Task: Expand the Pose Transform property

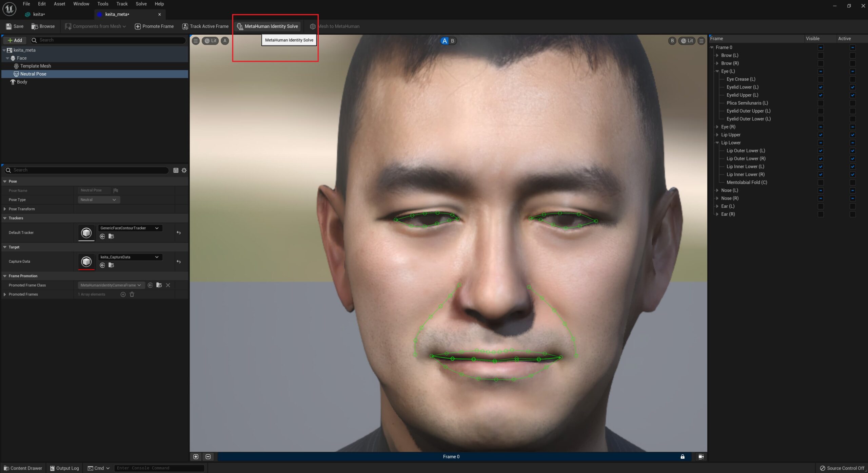Action: point(5,209)
